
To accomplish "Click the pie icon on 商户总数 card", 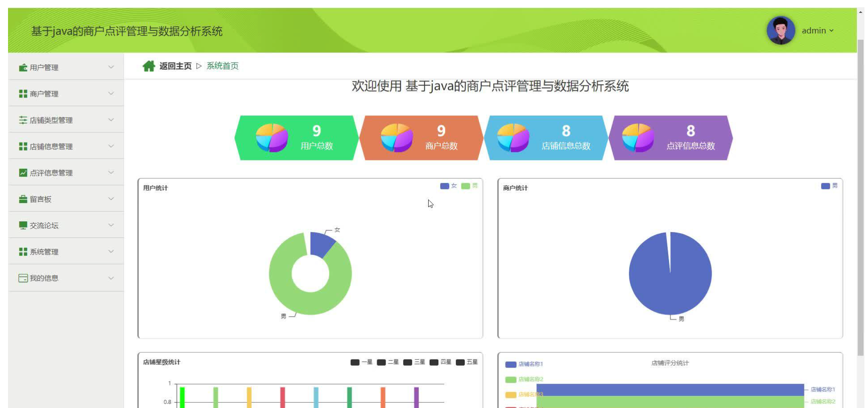I will coord(397,138).
